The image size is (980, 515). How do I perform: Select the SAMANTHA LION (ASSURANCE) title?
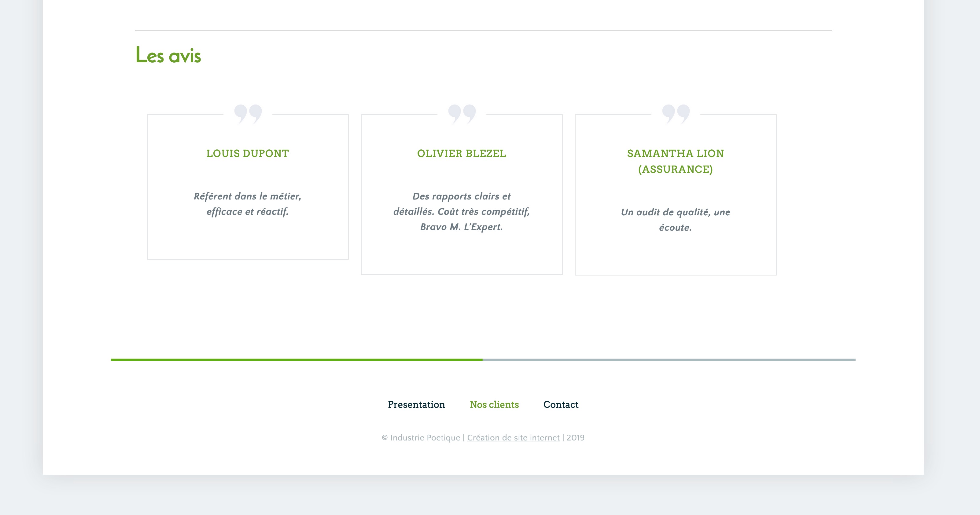[676, 161]
